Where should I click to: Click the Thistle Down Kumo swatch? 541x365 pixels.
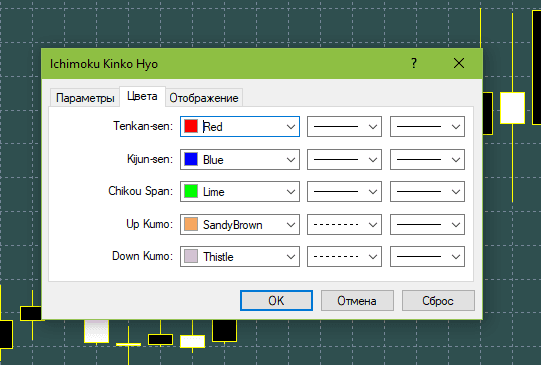tap(191, 257)
